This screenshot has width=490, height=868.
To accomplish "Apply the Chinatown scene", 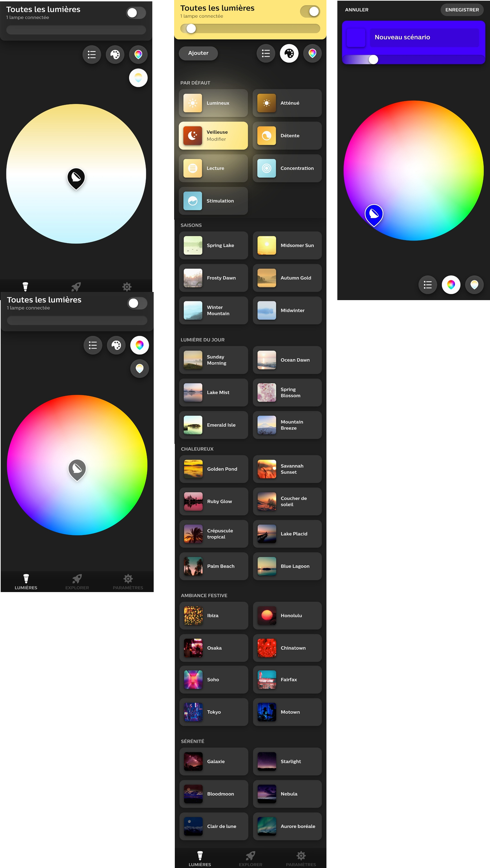I will pos(287,648).
